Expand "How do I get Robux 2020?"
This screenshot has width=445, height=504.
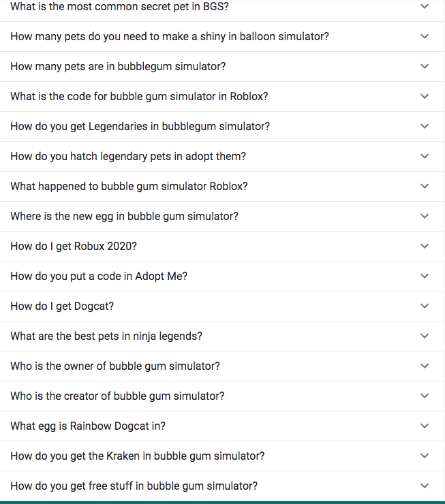pyautogui.click(x=74, y=247)
